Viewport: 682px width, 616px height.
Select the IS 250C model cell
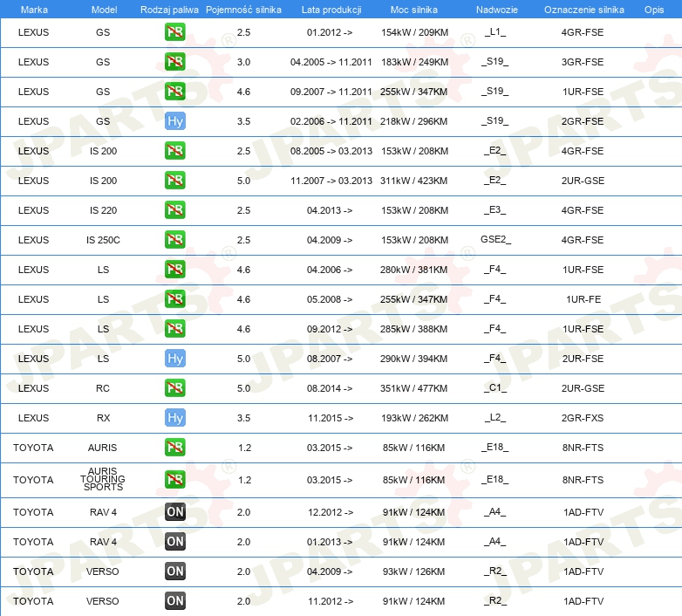(103, 240)
